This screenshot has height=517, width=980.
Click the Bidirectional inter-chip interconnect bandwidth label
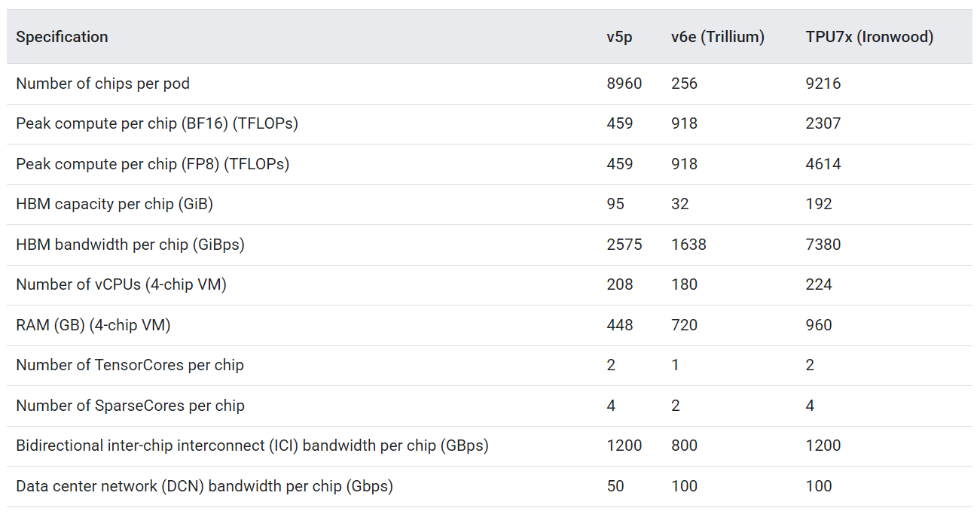tap(252, 446)
